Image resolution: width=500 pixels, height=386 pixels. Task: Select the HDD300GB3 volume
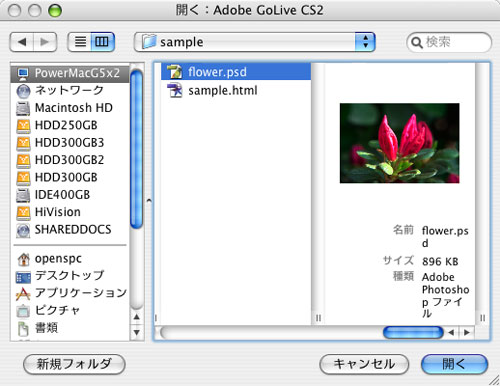(x=70, y=142)
